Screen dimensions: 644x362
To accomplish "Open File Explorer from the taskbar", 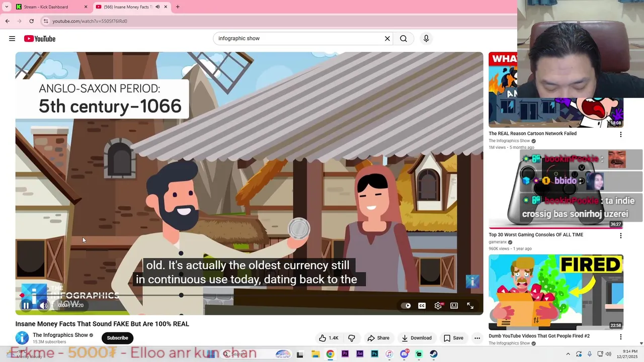I will (x=315, y=354).
